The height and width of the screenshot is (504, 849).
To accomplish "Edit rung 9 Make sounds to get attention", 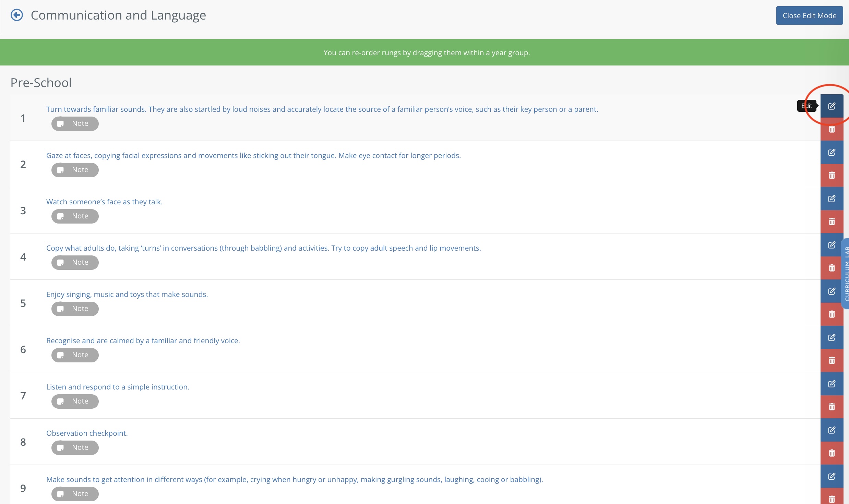I will 832,476.
